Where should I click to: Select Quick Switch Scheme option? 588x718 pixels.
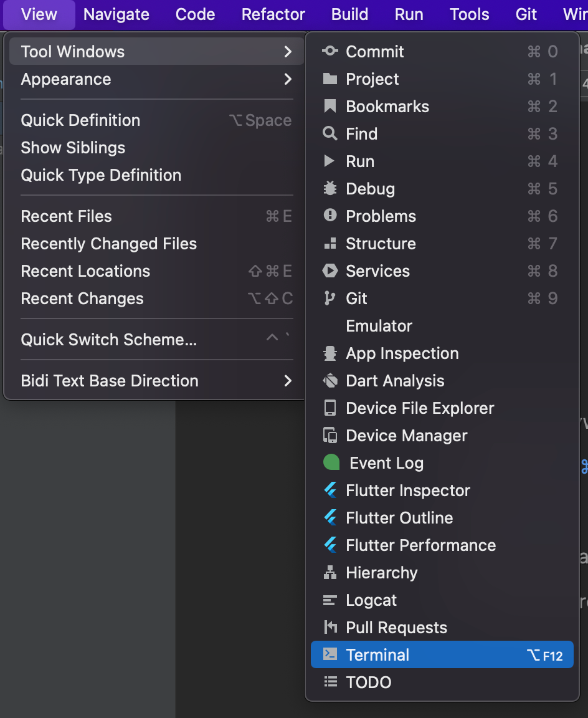tap(109, 340)
